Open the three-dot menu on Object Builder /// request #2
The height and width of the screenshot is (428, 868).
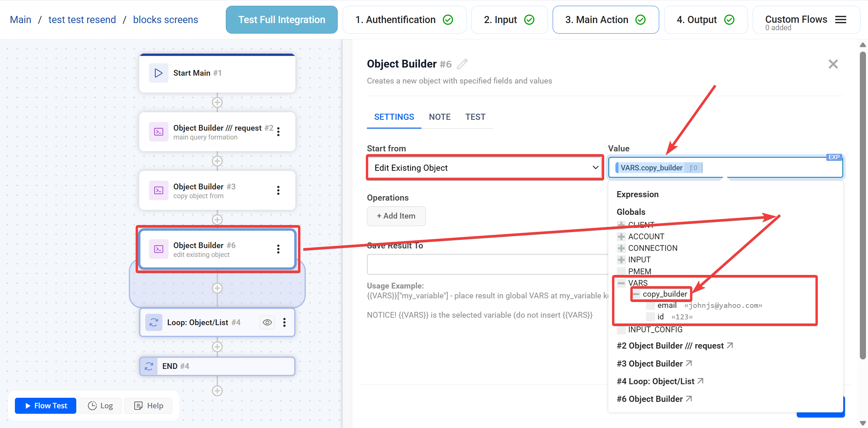278,132
